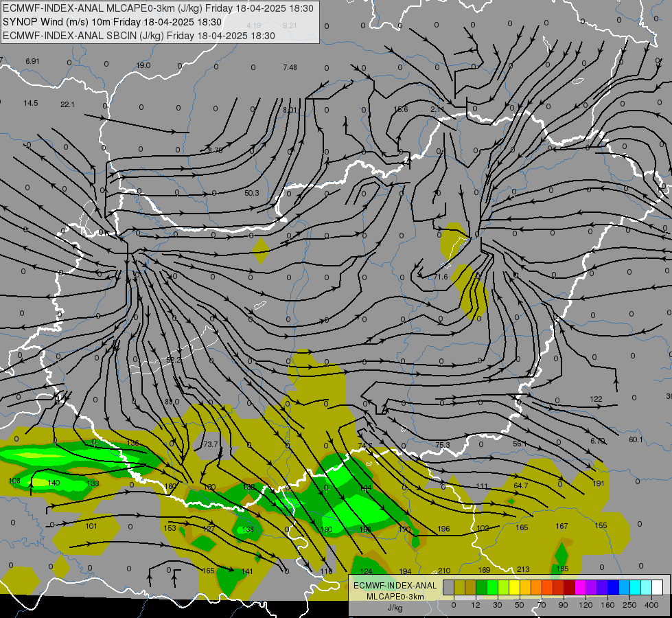
Task: Click the map value '6.91'
Action: pyautogui.click(x=32, y=61)
